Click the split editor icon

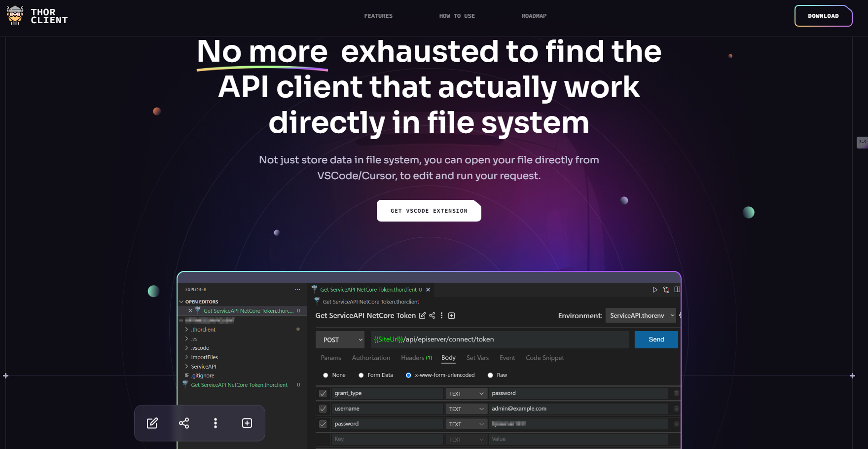(x=677, y=290)
